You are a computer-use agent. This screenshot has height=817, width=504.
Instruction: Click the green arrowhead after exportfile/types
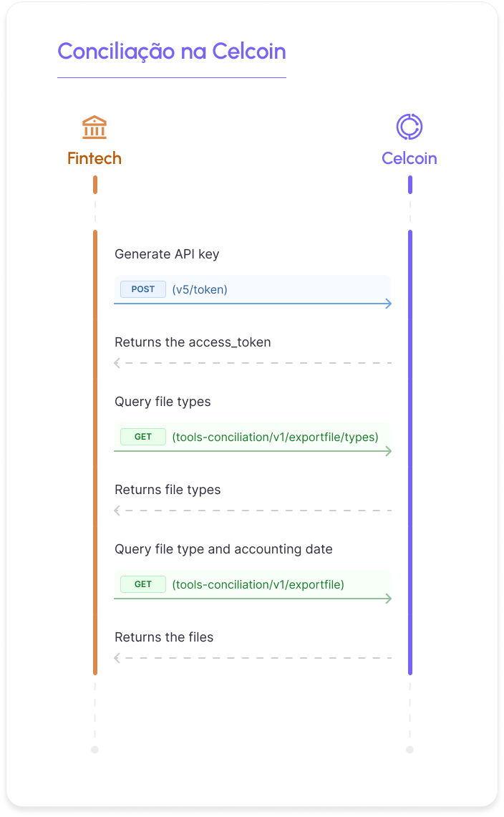coord(388,451)
